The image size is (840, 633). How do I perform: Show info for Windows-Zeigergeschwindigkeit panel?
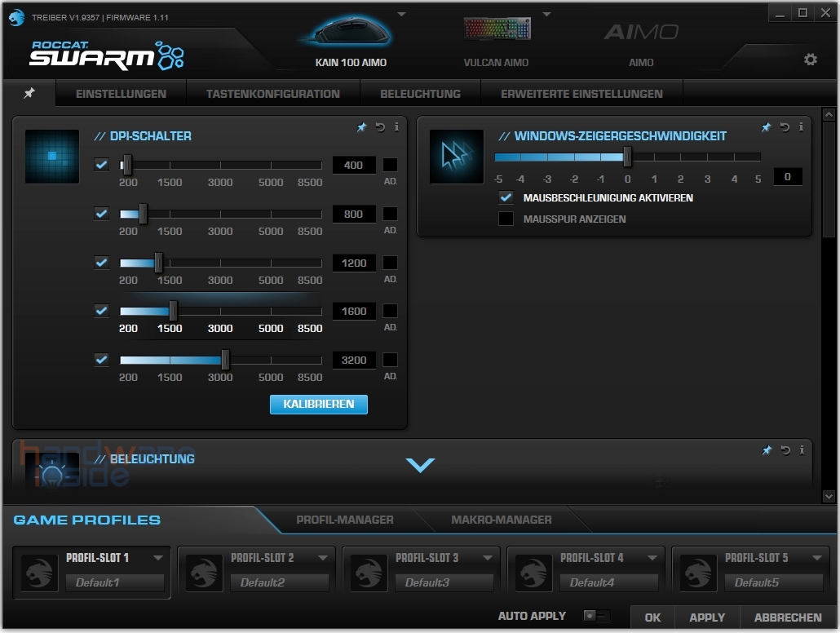click(x=801, y=127)
